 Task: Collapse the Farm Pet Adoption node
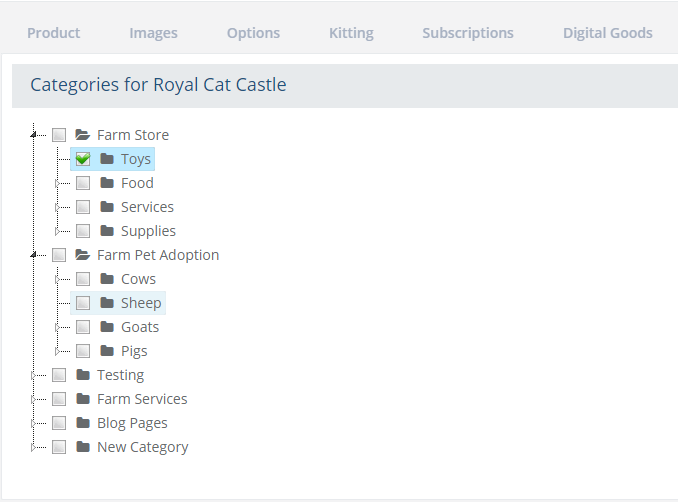coord(34,255)
